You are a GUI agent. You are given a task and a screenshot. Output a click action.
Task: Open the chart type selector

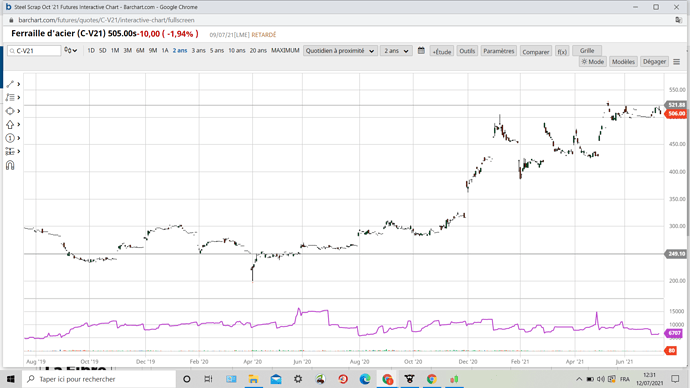pyautogui.click(x=70, y=51)
